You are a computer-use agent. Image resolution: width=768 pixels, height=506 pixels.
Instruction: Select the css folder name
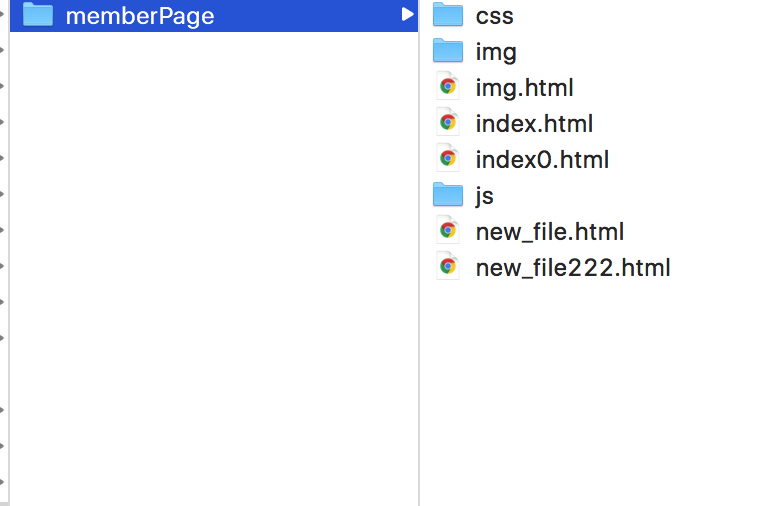(x=495, y=16)
